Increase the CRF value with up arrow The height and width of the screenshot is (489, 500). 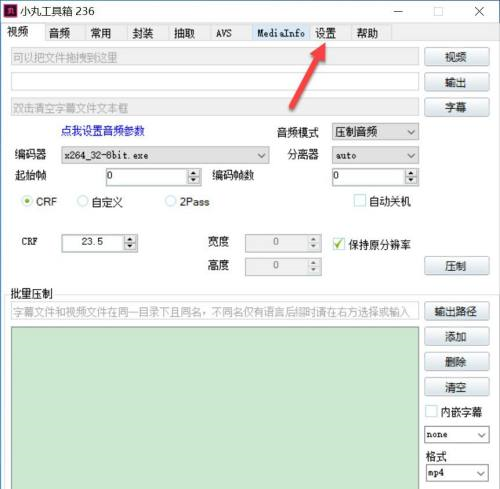point(130,239)
